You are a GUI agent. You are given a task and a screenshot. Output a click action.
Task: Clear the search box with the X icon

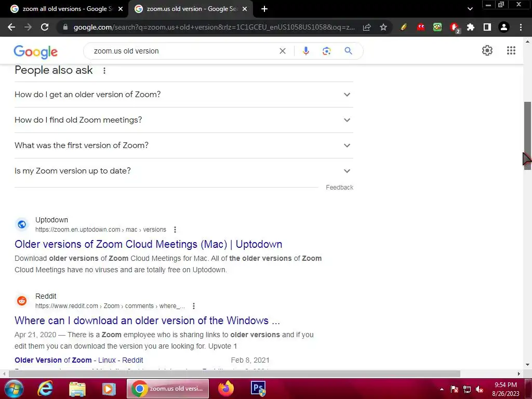point(283,51)
